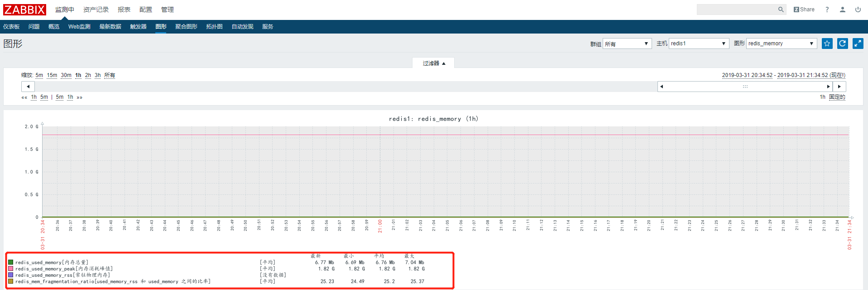Click the 21:00 time axis label
The width and height of the screenshot is (868, 290).
[380, 226]
